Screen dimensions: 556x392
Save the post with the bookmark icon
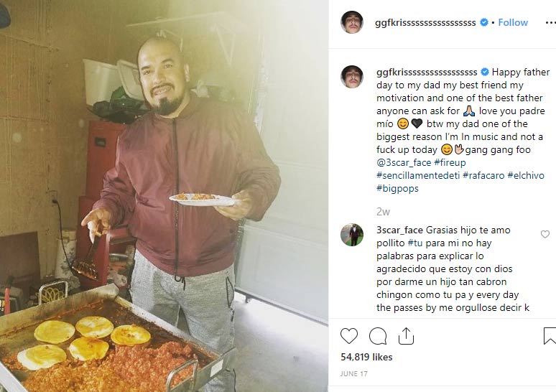(x=550, y=336)
